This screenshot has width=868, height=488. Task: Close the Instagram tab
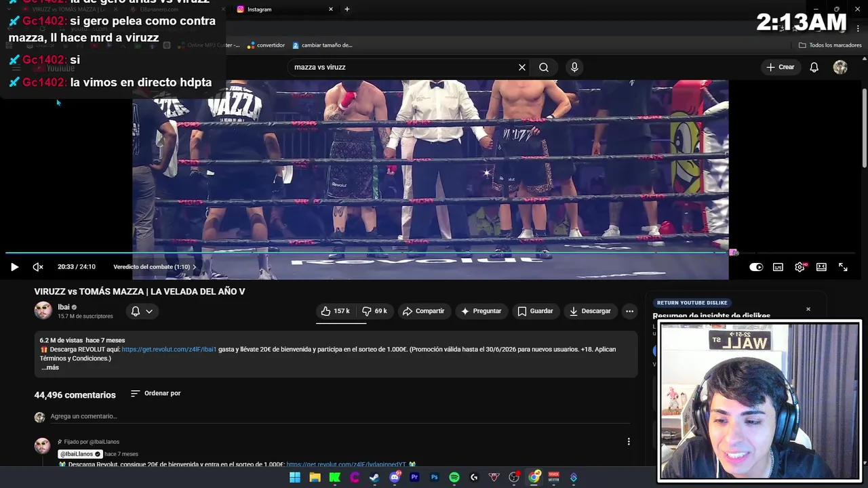331,9
